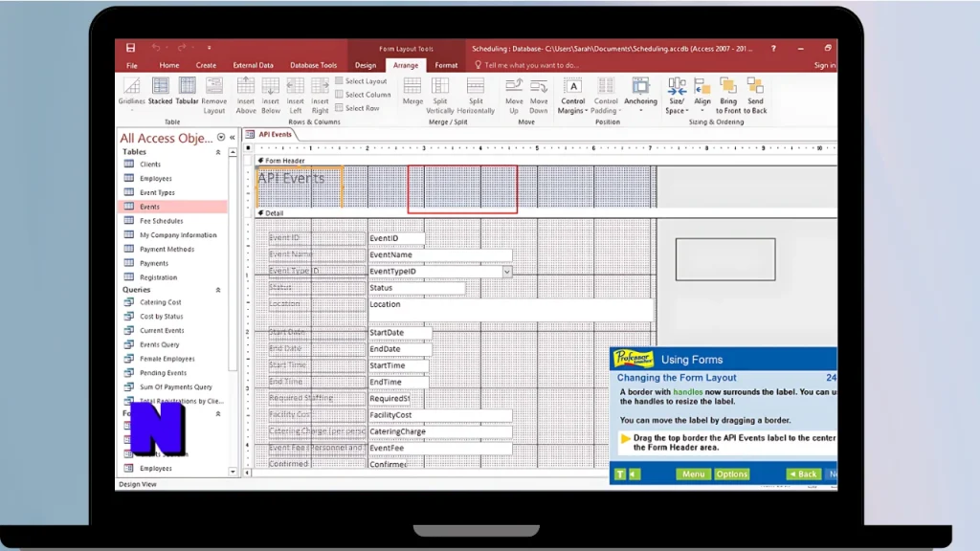The height and width of the screenshot is (551, 980).
Task: Click the speaker icon in tutorial panel
Action: point(634,474)
